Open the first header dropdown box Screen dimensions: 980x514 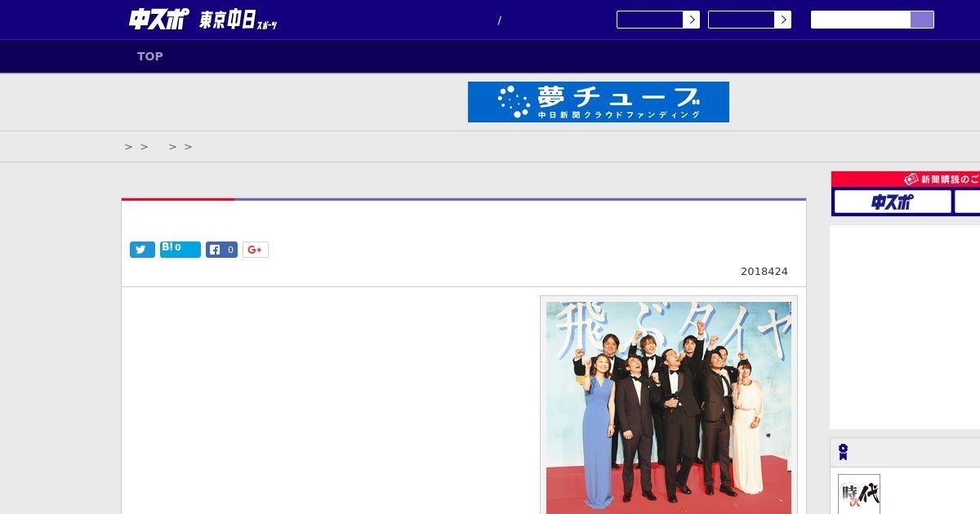(658, 20)
